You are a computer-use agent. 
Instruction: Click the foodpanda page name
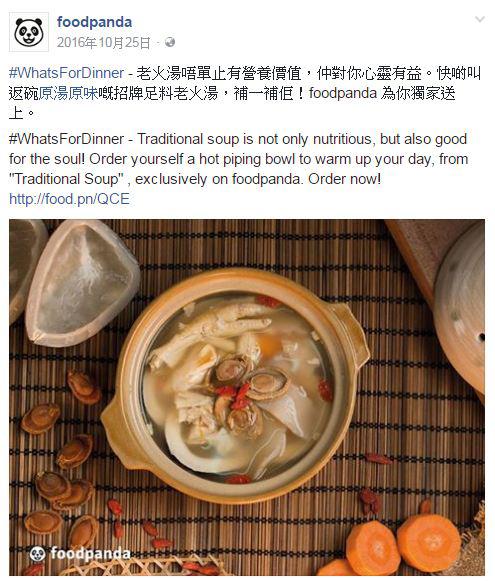click(94, 22)
